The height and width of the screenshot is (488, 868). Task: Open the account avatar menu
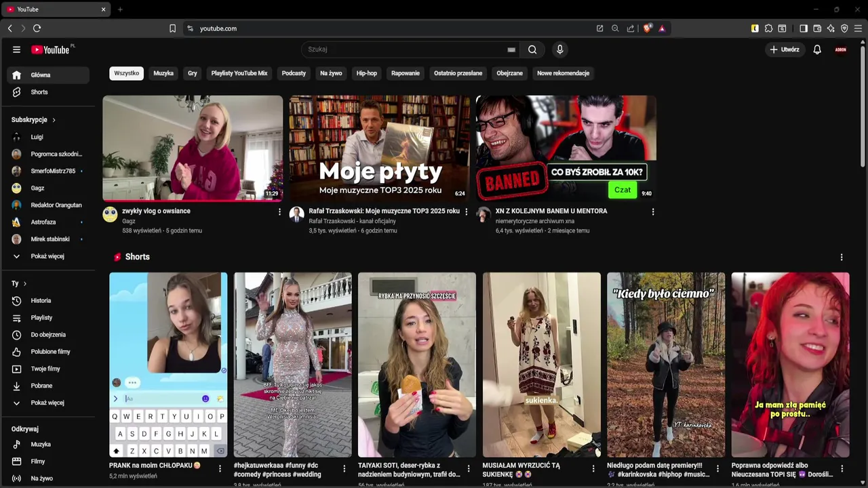841,49
